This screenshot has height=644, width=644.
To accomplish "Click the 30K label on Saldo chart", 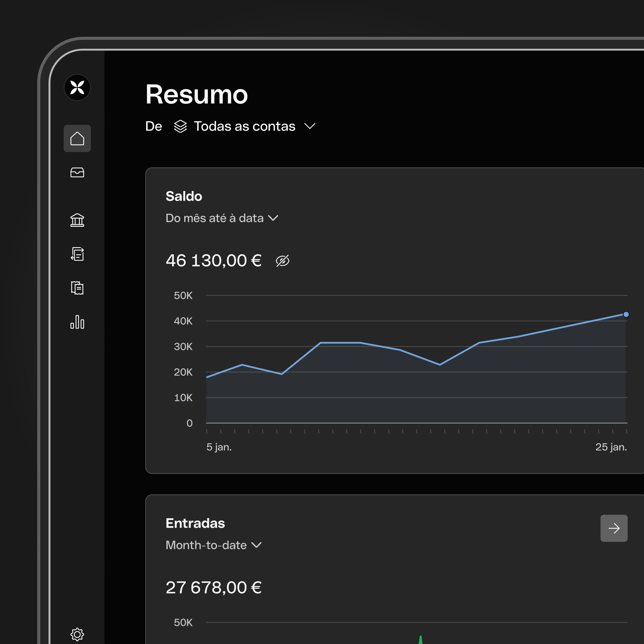I will pyautogui.click(x=183, y=347).
